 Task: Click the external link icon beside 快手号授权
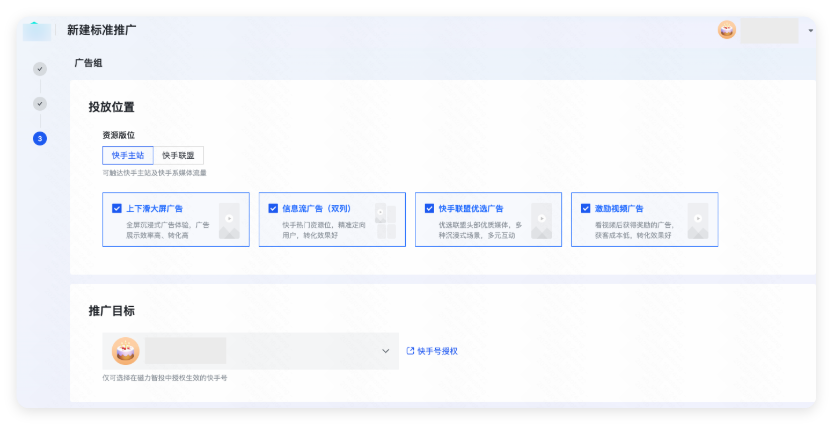[x=410, y=351]
